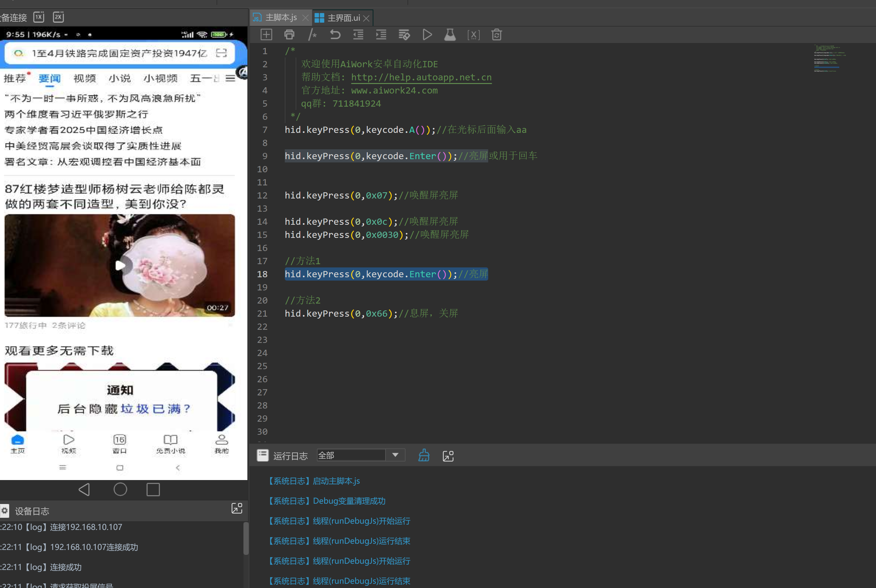Pop out the device log panel
Viewport: 876px width, 588px height.
click(x=237, y=508)
